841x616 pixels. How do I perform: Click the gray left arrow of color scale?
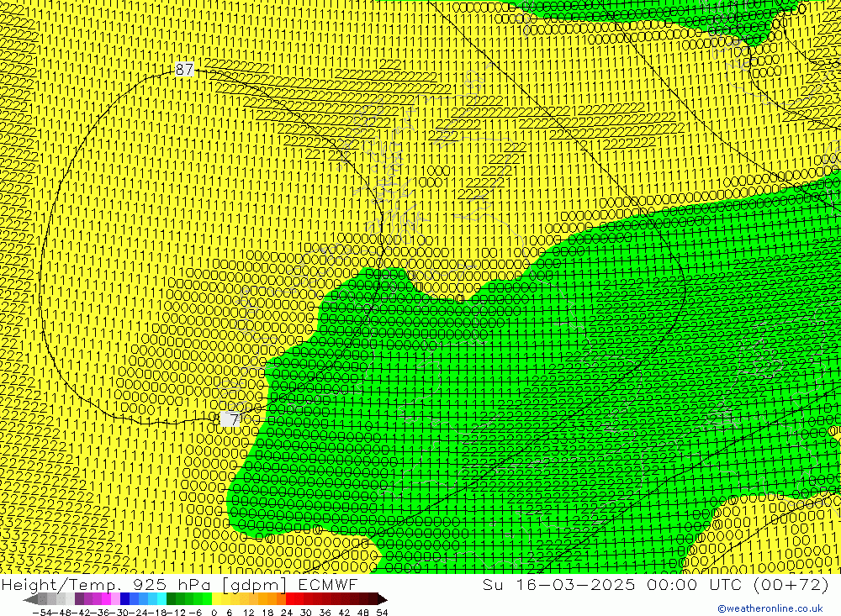point(30,599)
